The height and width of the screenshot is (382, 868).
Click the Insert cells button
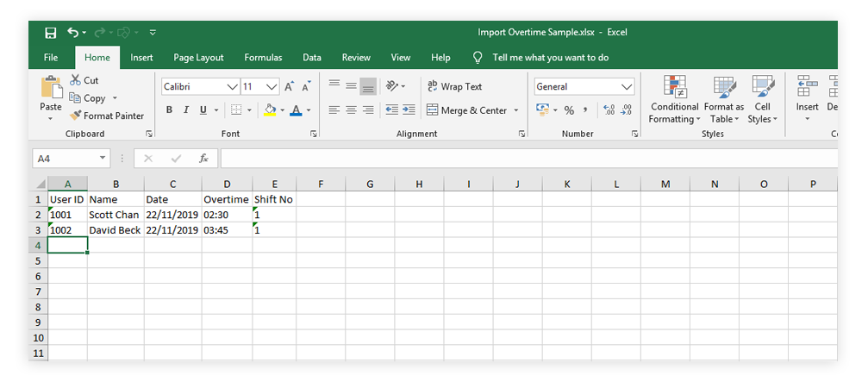pos(807,100)
